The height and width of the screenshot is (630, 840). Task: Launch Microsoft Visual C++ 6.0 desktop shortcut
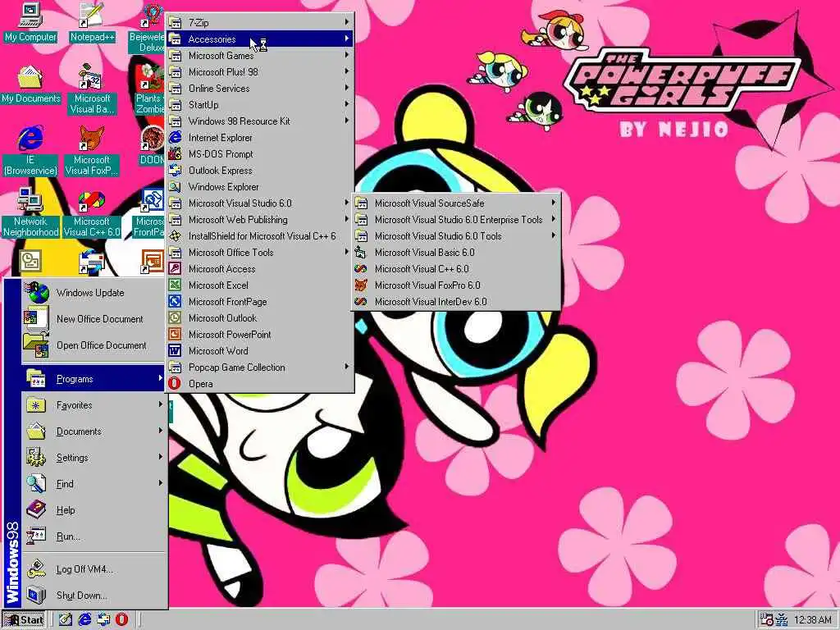92,212
